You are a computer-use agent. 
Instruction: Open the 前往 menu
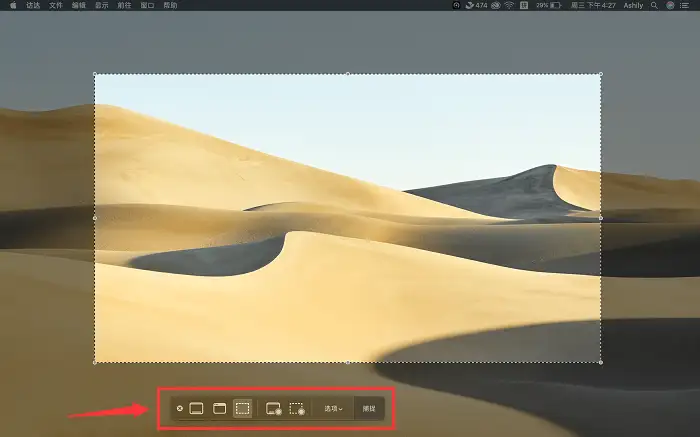124,5
